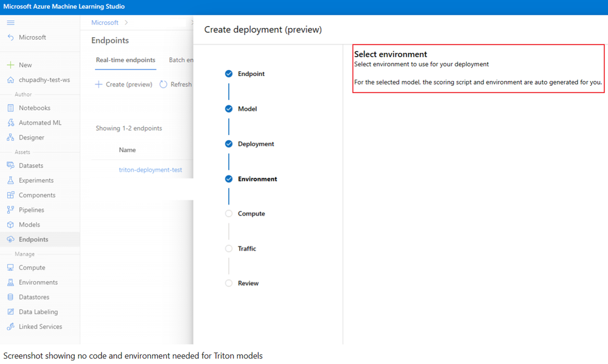Click the Datasets icon in sidebar
The width and height of the screenshot is (608, 364).
click(10, 166)
